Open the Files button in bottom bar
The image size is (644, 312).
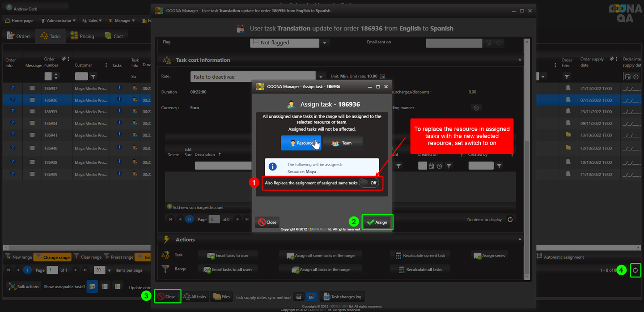[x=221, y=296]
